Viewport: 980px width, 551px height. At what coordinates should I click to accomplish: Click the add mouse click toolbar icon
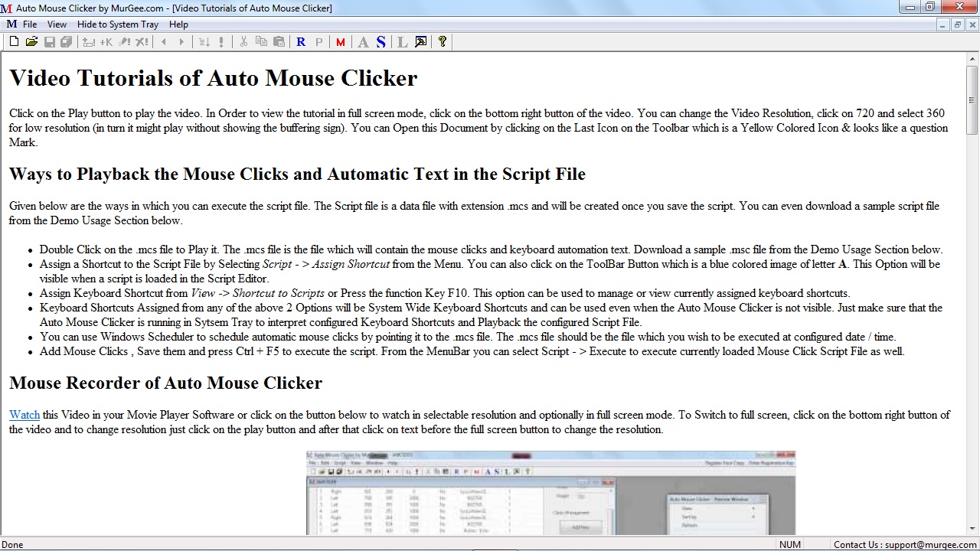coord(89,42)
